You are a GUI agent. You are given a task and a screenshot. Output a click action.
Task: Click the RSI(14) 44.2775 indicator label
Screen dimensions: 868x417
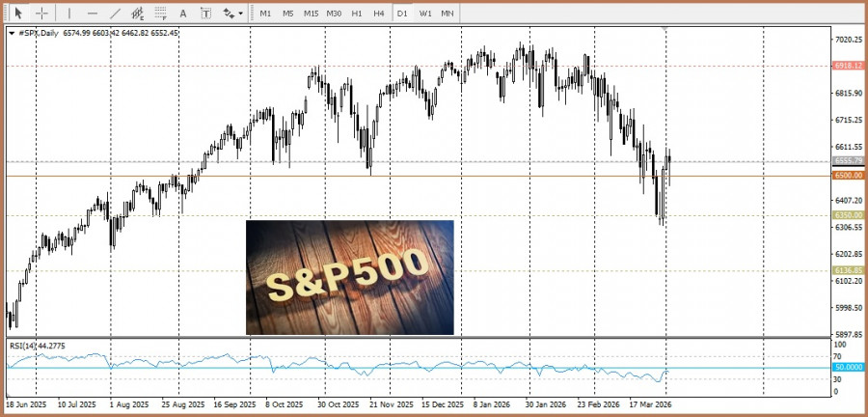click(38, 346)
